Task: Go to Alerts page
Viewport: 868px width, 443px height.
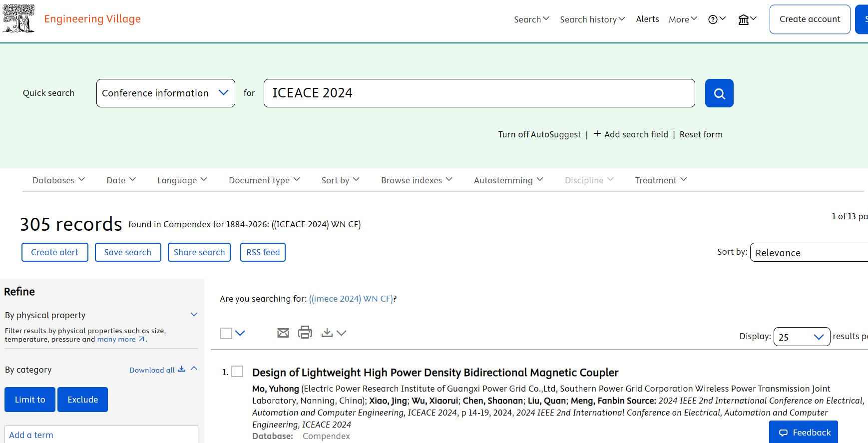Action: coord(647,19)
